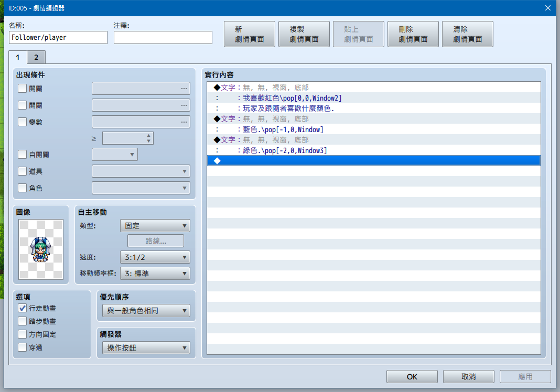Viewport: 560px width, 392px height.
Task: Confirm the dialog with OK
Action: click(412, 377)
